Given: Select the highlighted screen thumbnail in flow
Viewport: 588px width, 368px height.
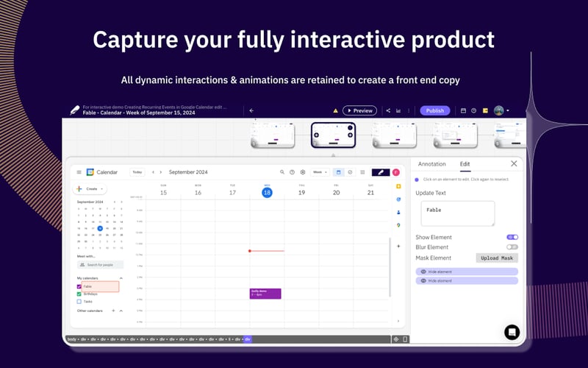Looking at the screenshot, I should (334, 135).
